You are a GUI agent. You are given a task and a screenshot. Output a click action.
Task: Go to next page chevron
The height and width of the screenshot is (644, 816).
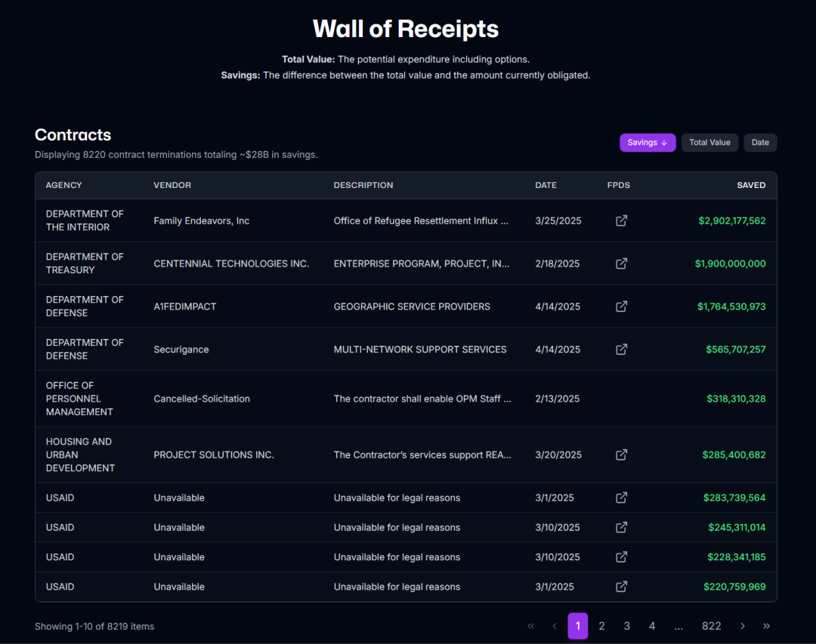[742, 626]
